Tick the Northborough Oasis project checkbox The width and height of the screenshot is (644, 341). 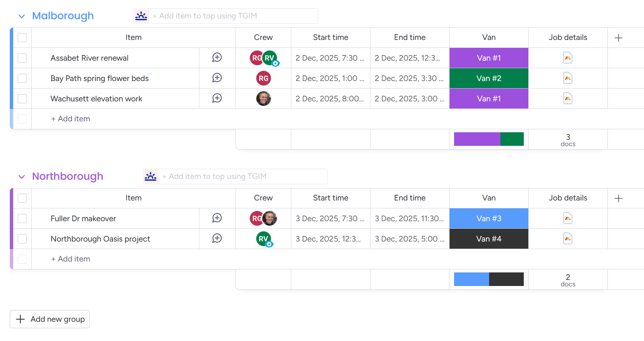(x=23, y=239)
